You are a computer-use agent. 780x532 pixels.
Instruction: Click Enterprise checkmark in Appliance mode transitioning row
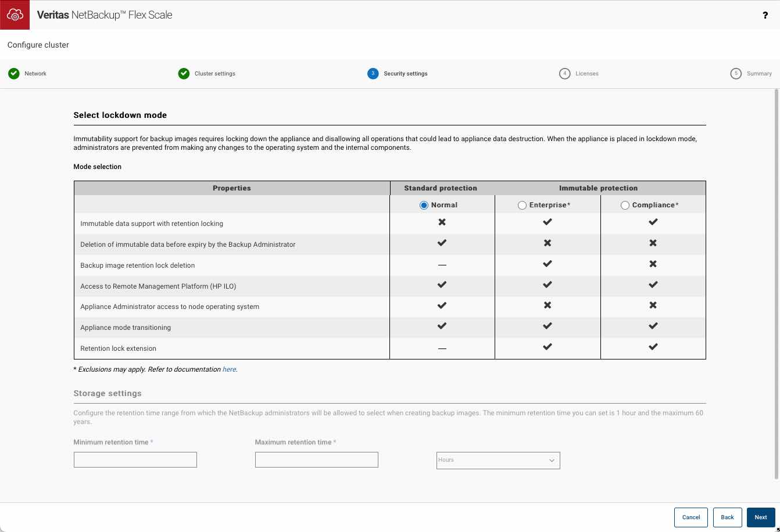pyautogui.click(x=547, y=326)
